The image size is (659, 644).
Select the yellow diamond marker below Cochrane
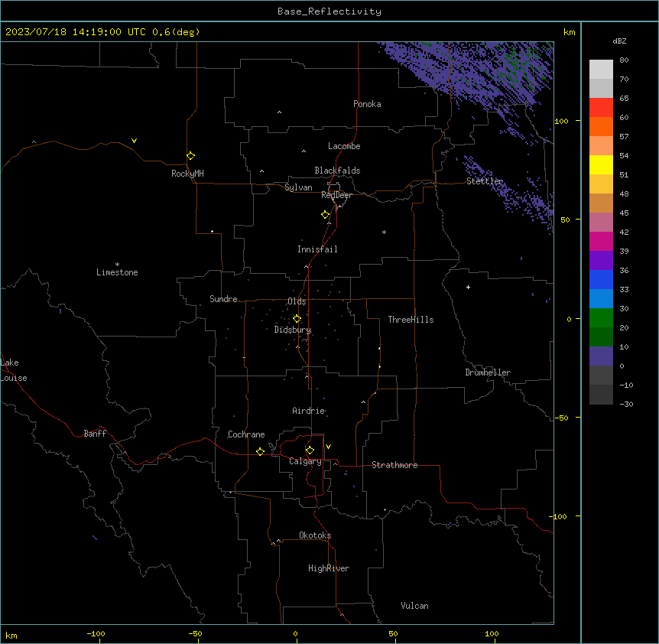(x=260, y=451)
